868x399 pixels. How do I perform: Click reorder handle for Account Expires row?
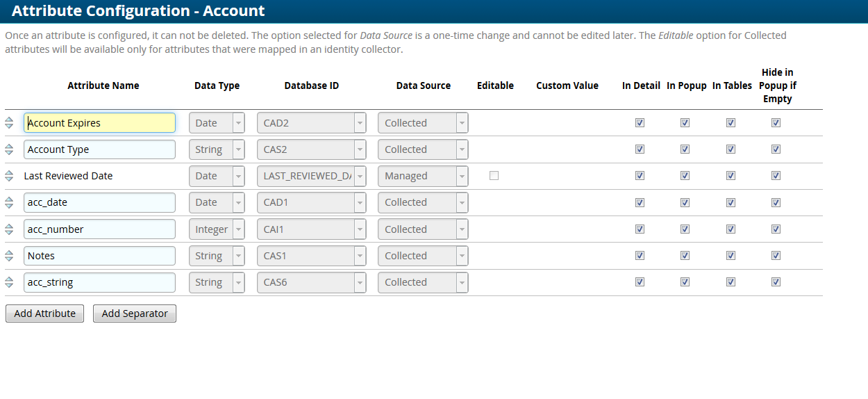[x=9, y=123]
